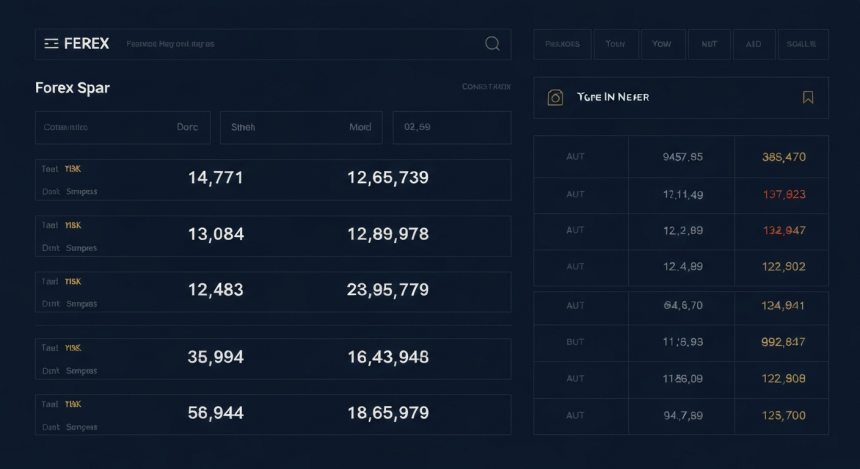Open the row with value 23,95,779
Image resolution: width=860 pixels, height=469 pixels.
(x=272, y=291)
